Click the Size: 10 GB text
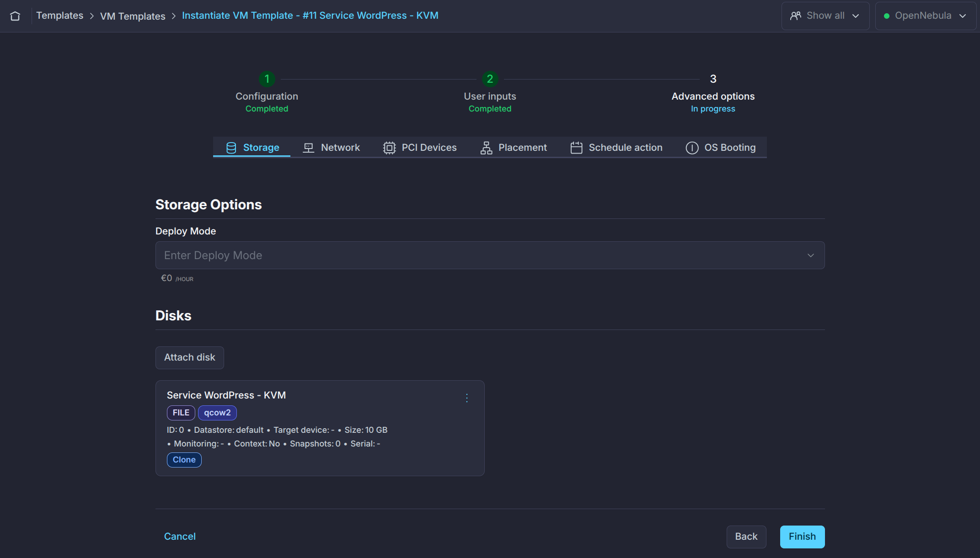The image size is (980, 558). tap(366, 430)
